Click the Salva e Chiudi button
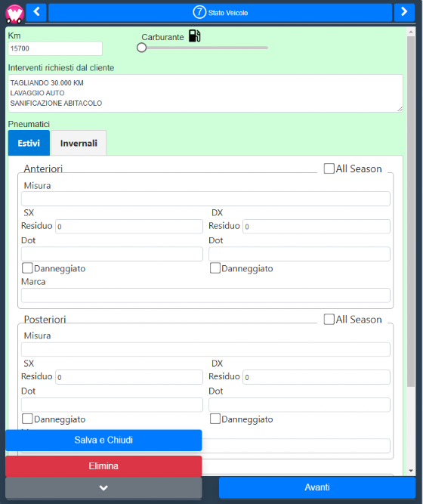 pos(103,440)
